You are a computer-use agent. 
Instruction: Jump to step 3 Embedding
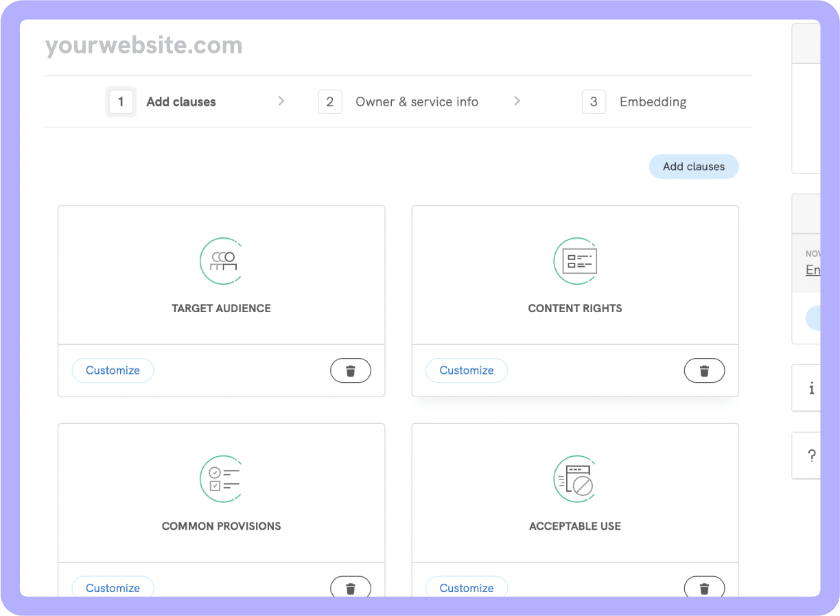point(634,102)
